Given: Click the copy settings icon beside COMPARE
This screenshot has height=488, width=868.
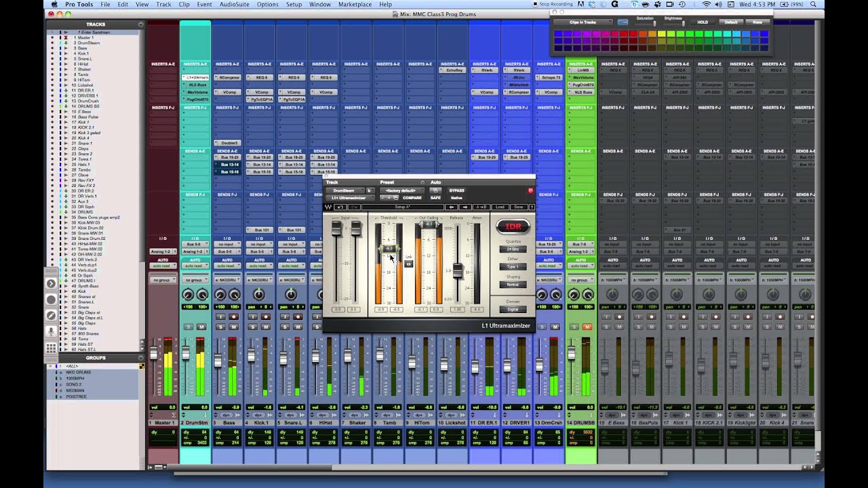Looking at the screenshot, I should [396, 198].
